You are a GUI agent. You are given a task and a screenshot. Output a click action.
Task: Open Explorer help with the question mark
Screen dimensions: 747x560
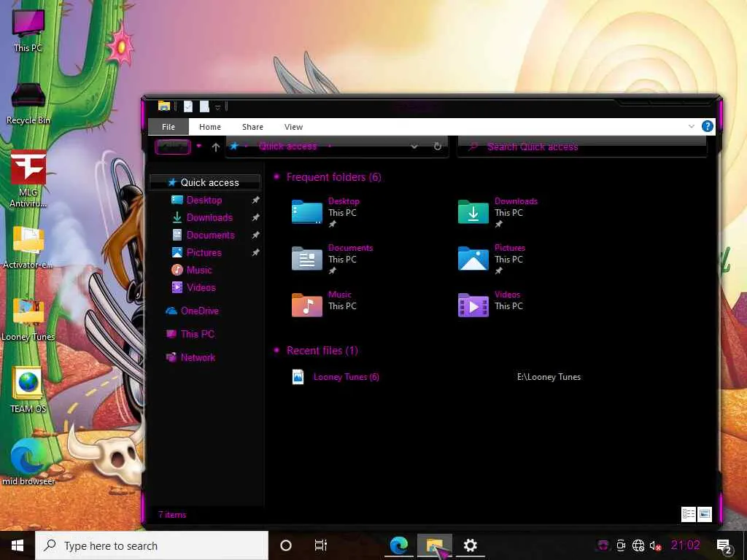point(708,126)
